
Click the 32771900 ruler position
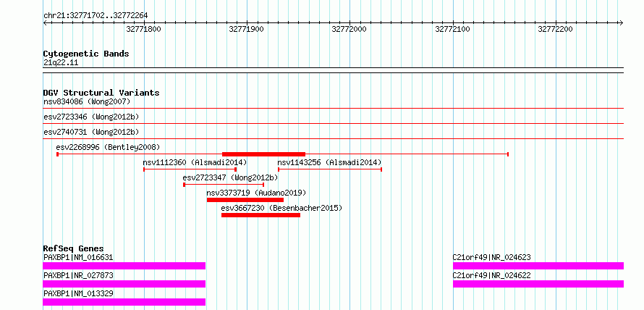coord(247,29)
